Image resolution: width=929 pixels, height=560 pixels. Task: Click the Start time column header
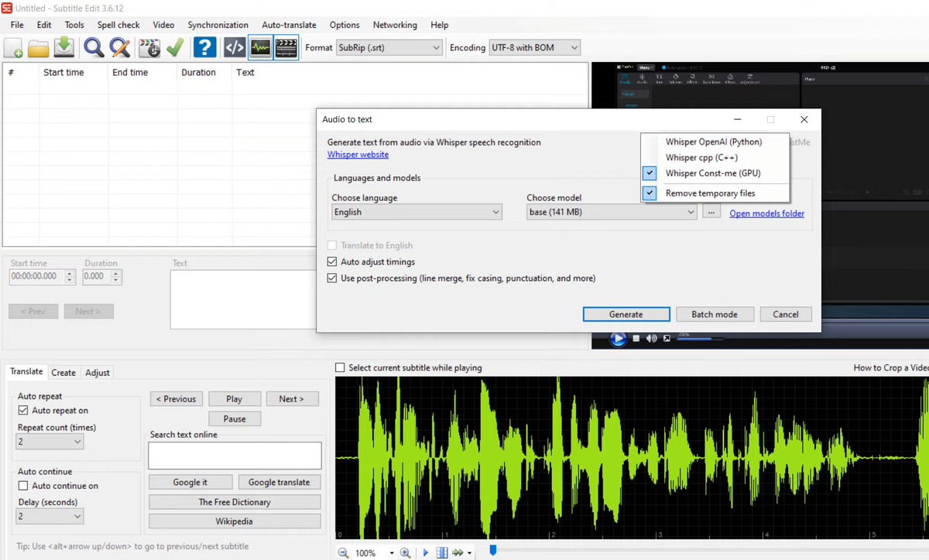pos(64,72)
